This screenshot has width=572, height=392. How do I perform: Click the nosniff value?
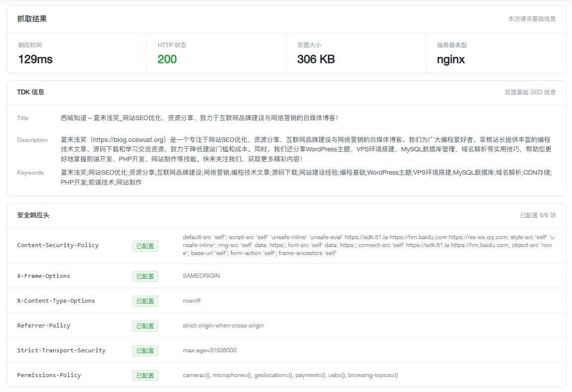(191, 301)
